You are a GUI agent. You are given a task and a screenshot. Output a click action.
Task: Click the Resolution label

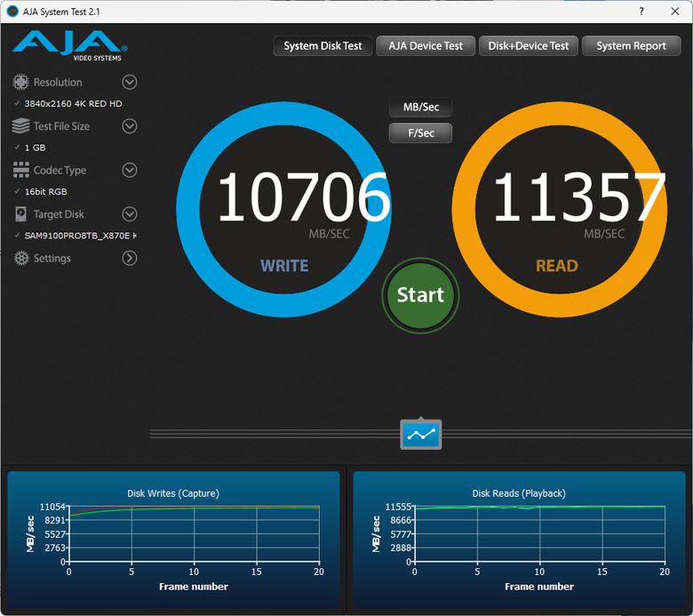click(x=58, y=83)
